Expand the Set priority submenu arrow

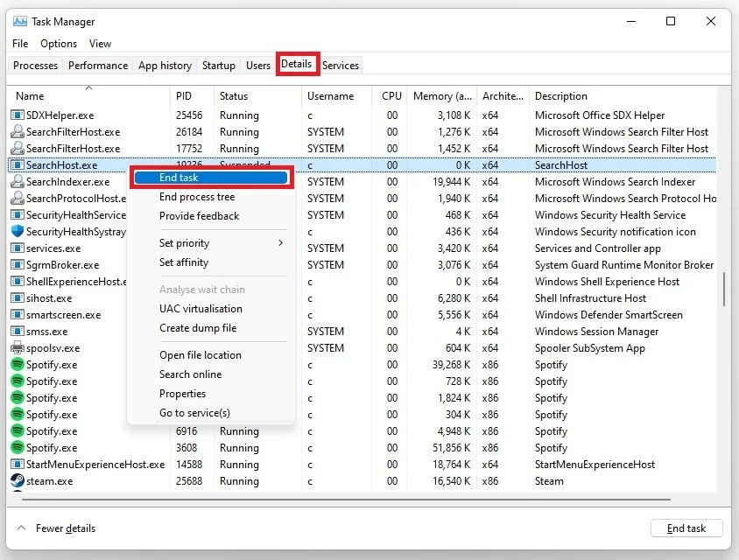click(x=281, y=243)
